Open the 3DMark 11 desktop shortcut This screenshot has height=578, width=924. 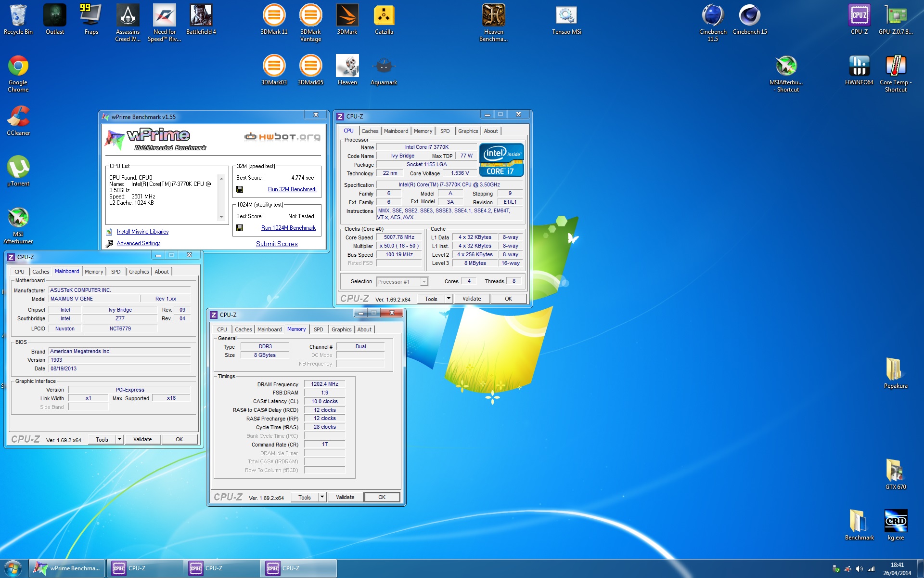tap(274, 20)
